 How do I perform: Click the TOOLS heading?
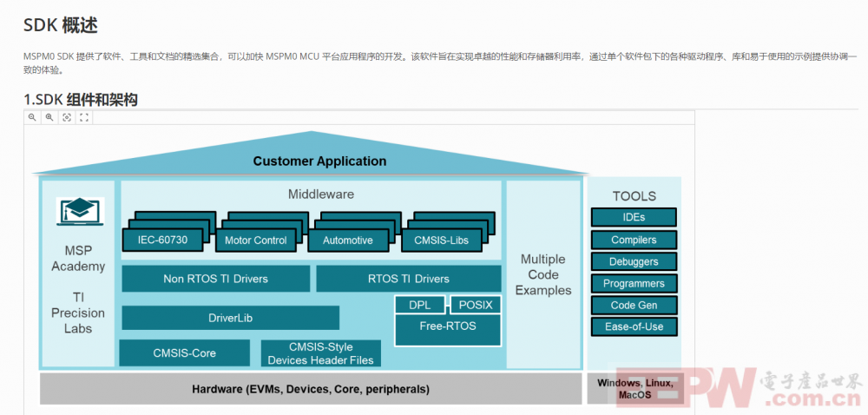pyautogui.click(x=634, y=196)
